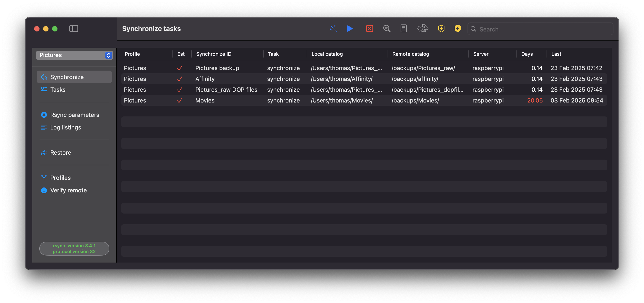The height and width of the screenshot is (303, 644).
Task: Click the Local catalog column header
Action: tap(327, 54)
